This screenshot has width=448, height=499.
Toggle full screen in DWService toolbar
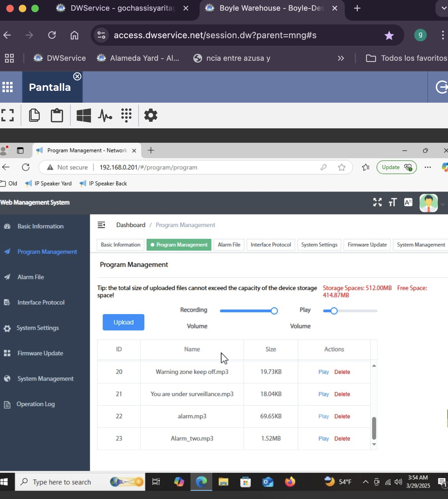point(8,115)
